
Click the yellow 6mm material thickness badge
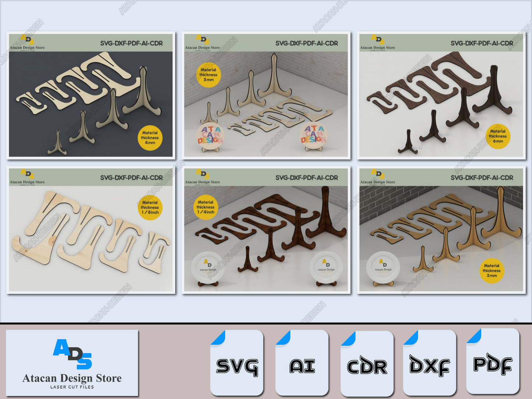[498, 136]
